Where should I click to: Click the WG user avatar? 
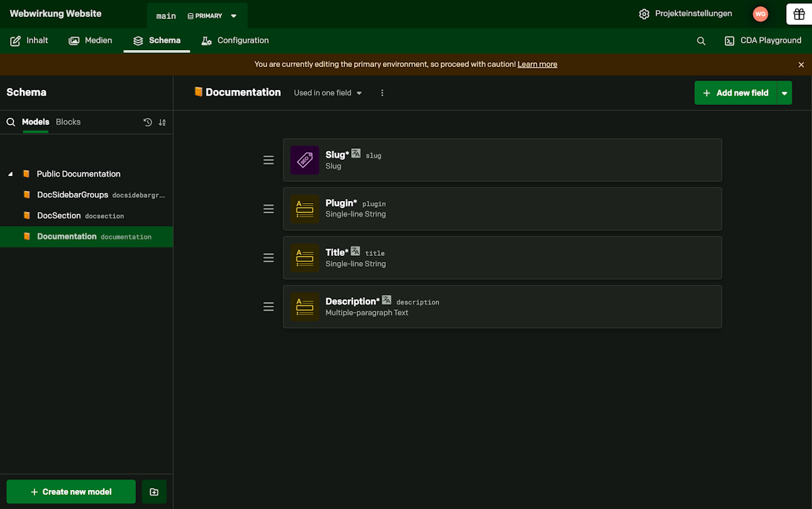pos(761,14)
